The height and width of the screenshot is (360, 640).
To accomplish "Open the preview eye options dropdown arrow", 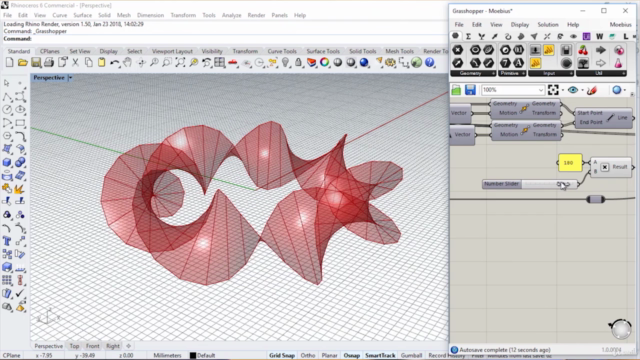I will pyautogui.click(x=582, y=90).
